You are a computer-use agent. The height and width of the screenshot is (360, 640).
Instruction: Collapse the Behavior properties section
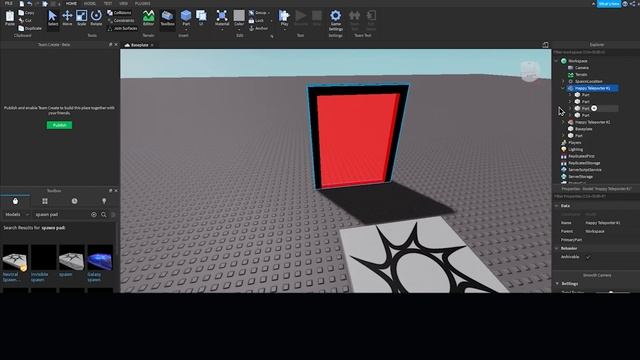[557, 248]
